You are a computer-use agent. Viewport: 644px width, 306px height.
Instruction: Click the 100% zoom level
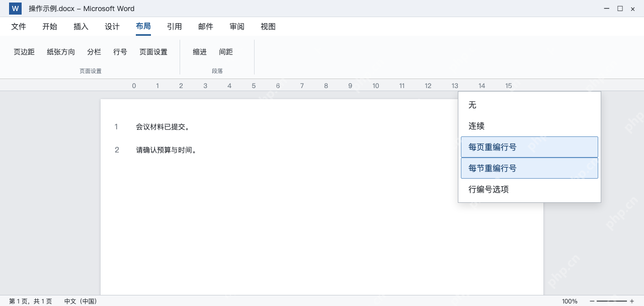570,301
